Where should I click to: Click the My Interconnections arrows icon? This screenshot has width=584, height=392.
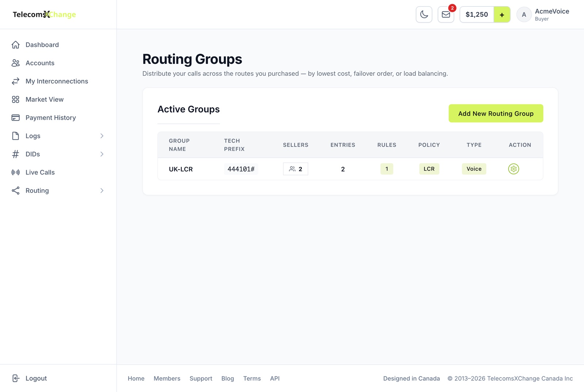[15, 81]
